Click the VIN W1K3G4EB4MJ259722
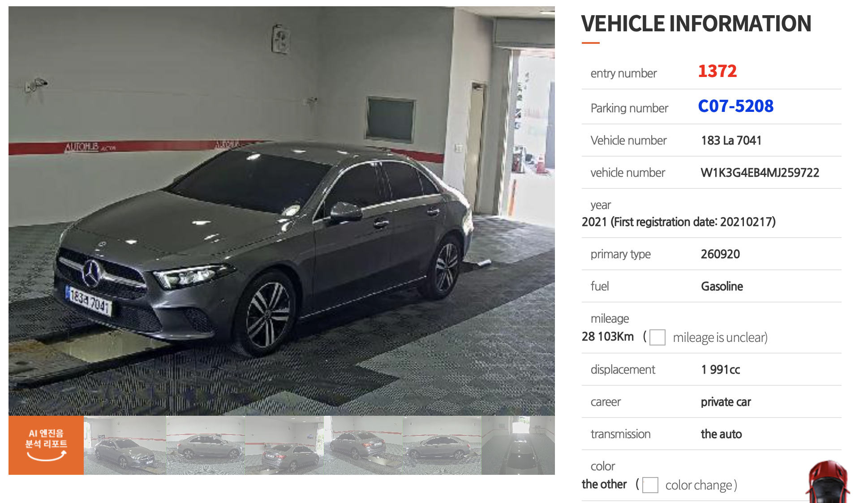Screen dimensions: 868x503 click(x=760, y=173)
